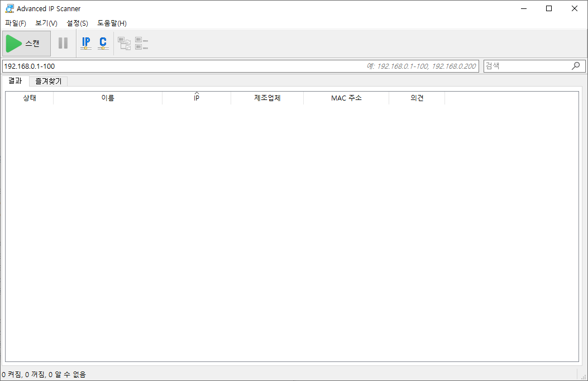Click the Advanced IP Scanner title bar icon
The image size is (588, 381).
pos(9,8)
